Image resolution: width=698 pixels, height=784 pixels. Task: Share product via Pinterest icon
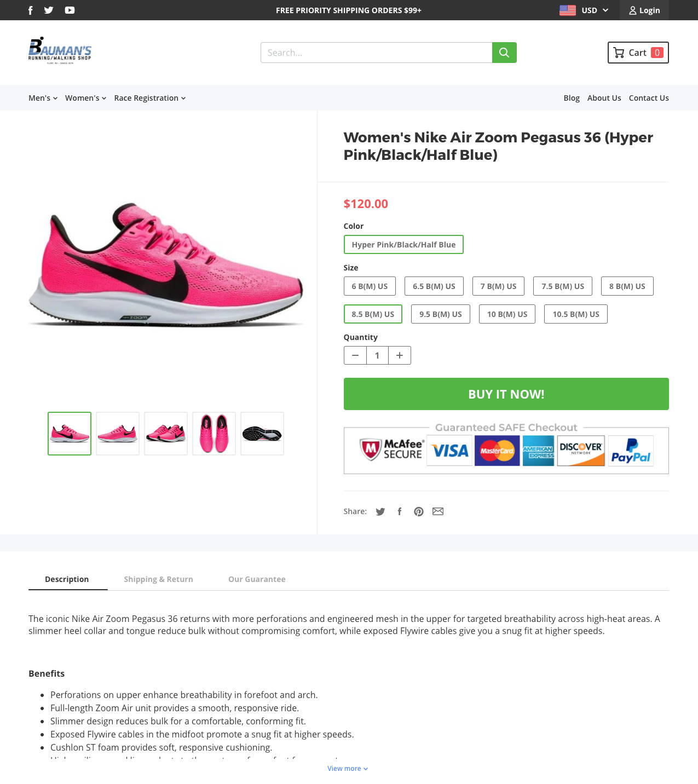coord(419,511)
